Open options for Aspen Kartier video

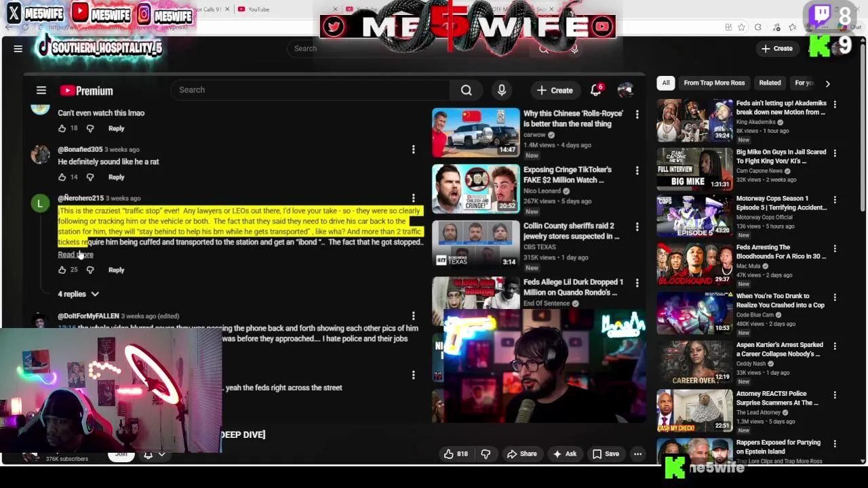coord(835,346)
